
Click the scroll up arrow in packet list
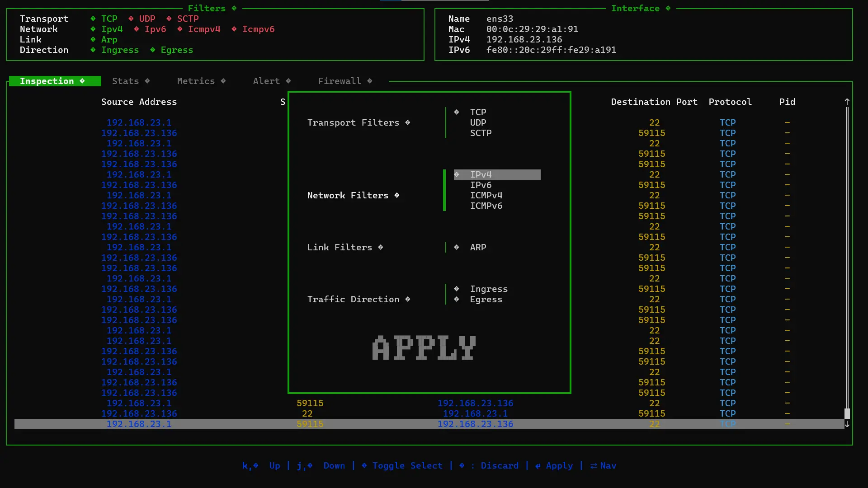847,102
